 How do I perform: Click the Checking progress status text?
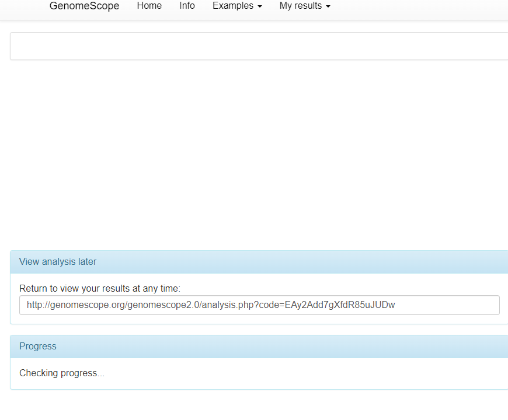(62, 373)
